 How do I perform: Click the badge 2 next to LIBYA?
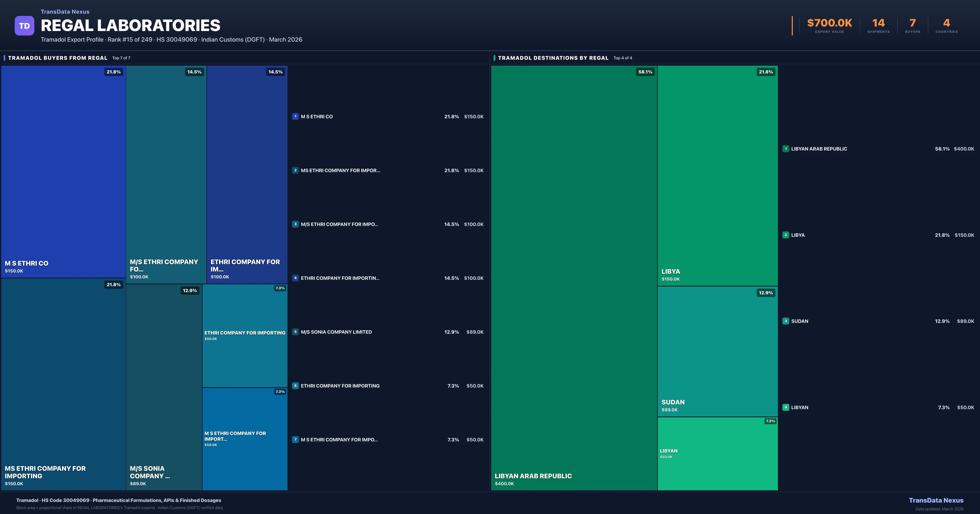tap(786, 235)
